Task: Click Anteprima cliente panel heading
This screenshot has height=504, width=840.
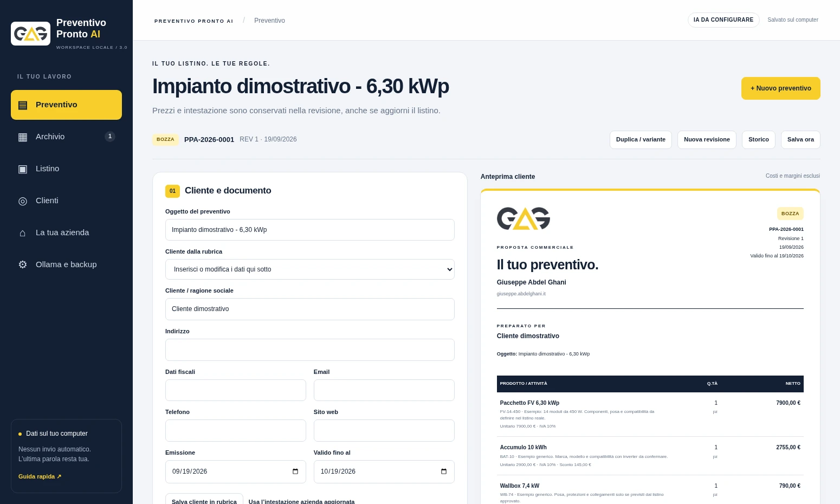Action: pos(508,177)
